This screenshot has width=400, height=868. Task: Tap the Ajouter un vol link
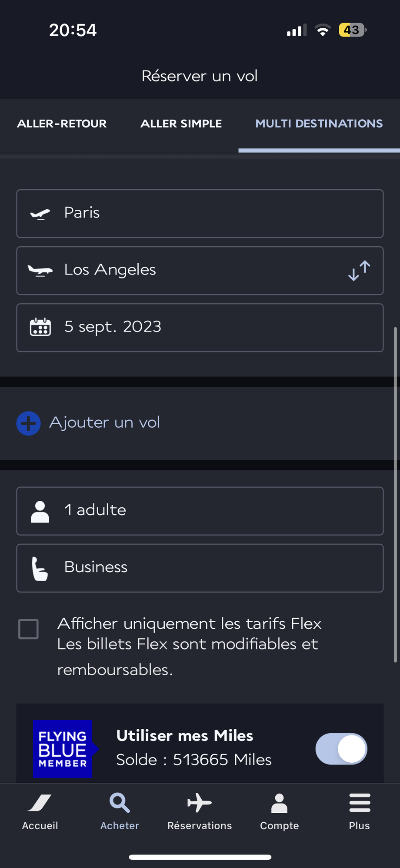pos(105,422)
